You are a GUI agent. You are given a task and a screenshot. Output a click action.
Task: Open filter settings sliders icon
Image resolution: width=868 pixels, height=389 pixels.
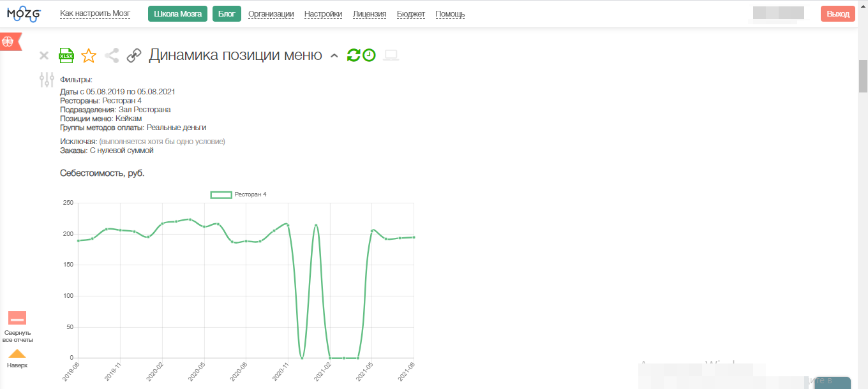click(x=47, y=80)
